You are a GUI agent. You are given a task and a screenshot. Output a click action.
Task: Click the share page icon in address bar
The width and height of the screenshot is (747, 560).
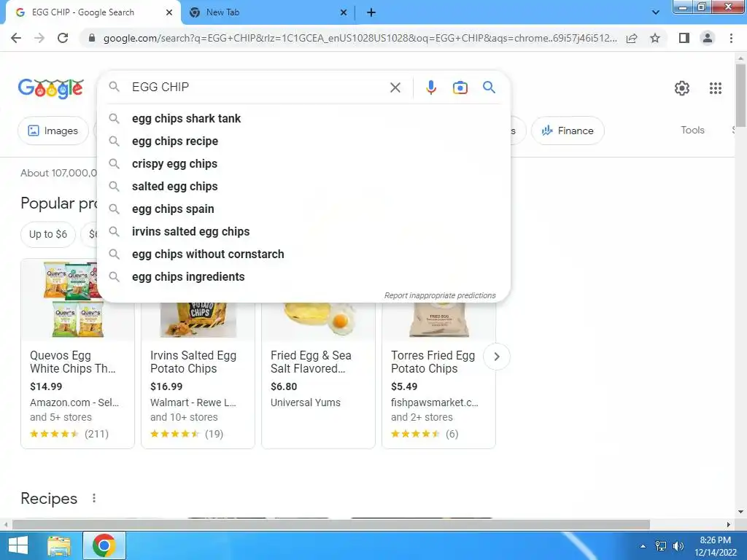coord(632,38)
